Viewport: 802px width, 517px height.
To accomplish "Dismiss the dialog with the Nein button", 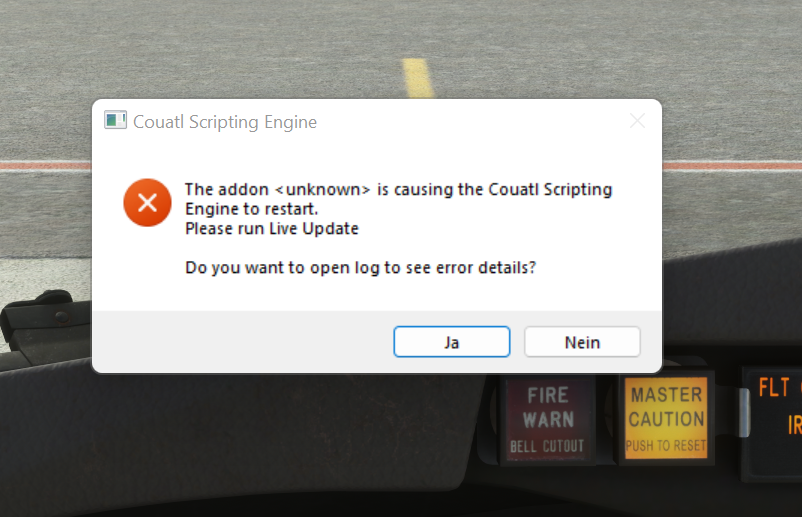I will pos(582,342).
